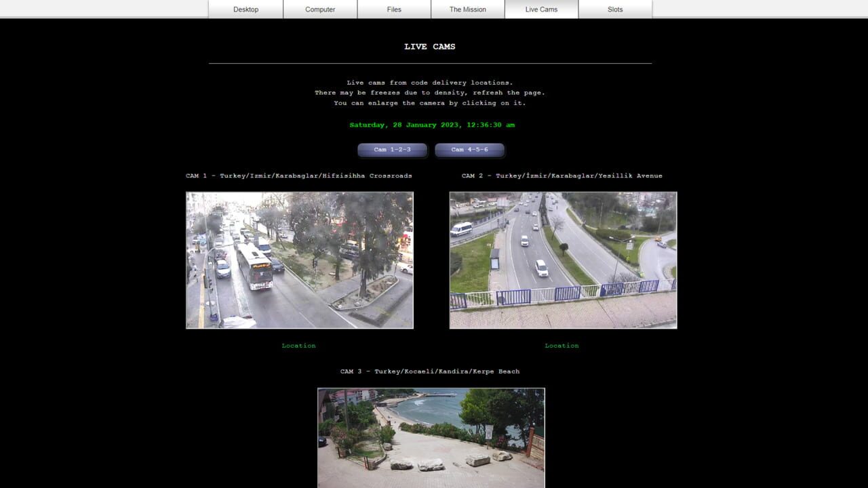Screen dimensions: 868x488
Task: Open the Computer tab
Action: (x=319, y=9)
